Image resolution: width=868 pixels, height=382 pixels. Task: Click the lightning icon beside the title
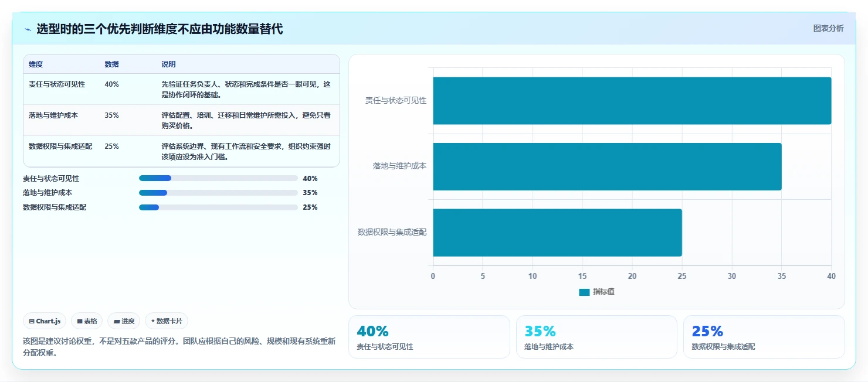(28, 29)
